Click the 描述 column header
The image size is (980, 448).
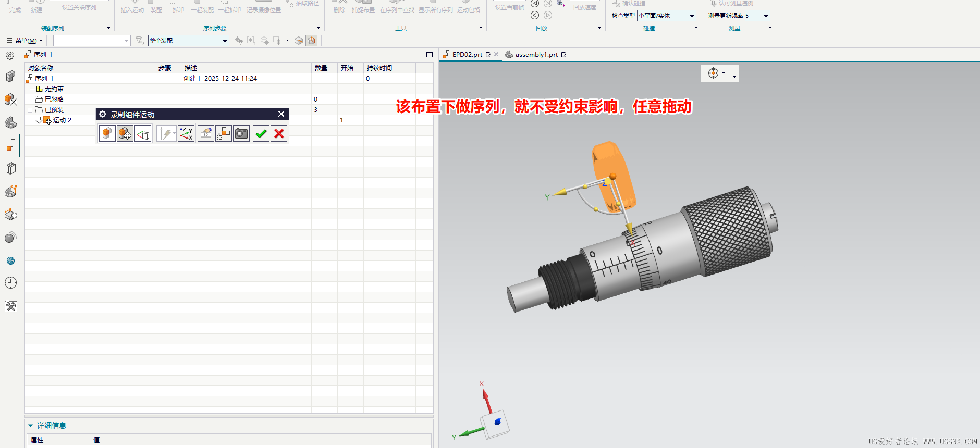191,68
